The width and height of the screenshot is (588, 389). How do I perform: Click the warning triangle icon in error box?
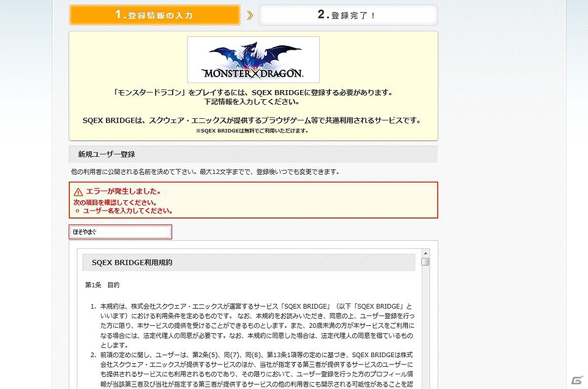(x=78, y=192)
